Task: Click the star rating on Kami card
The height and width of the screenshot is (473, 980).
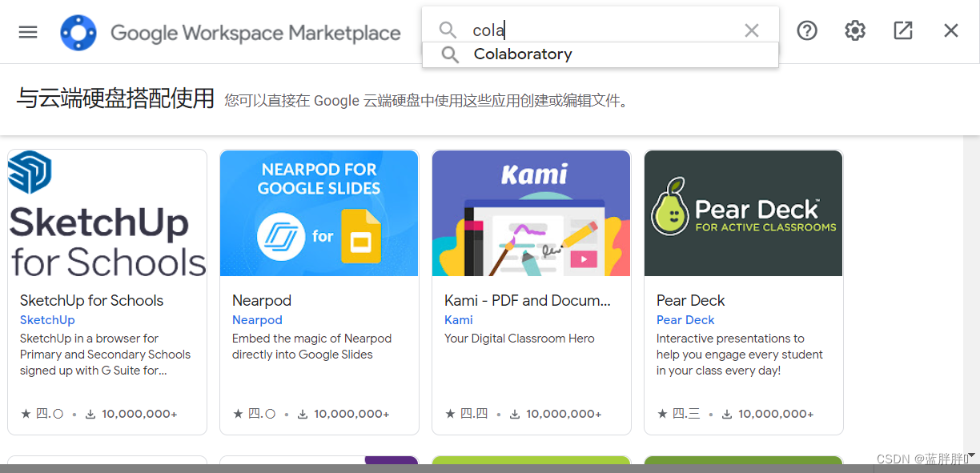Action: [x=466, y=414]
